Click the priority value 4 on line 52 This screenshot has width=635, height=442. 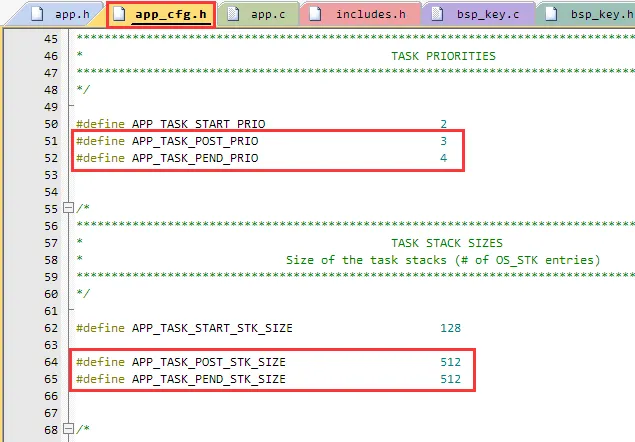tap(443, 159)
